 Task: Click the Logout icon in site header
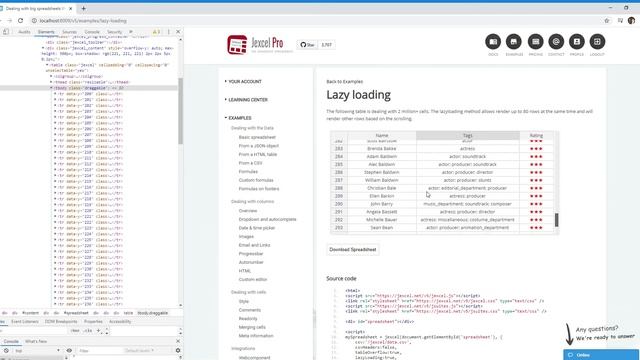tap(597, 42)
